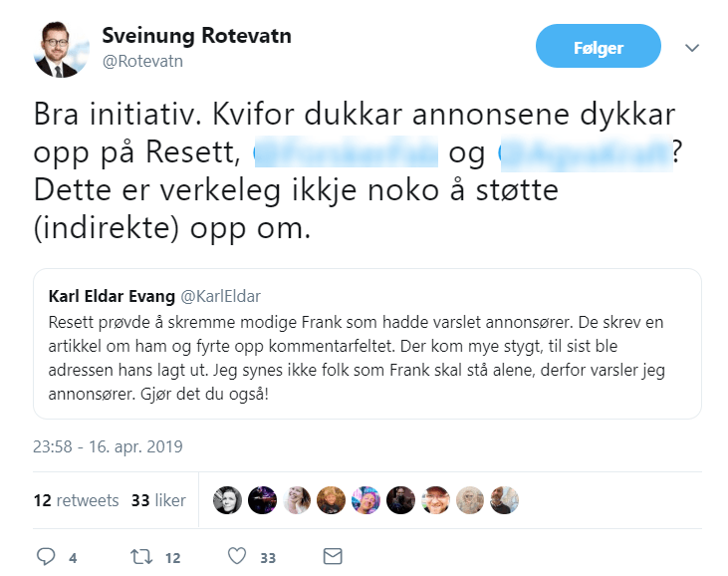
Task: Open the last liker avatar in row
Action: tap(505, 500)
